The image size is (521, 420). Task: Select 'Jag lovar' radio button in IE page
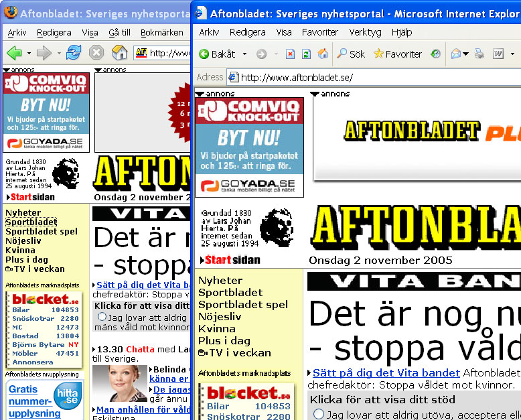tap(318, 414)
